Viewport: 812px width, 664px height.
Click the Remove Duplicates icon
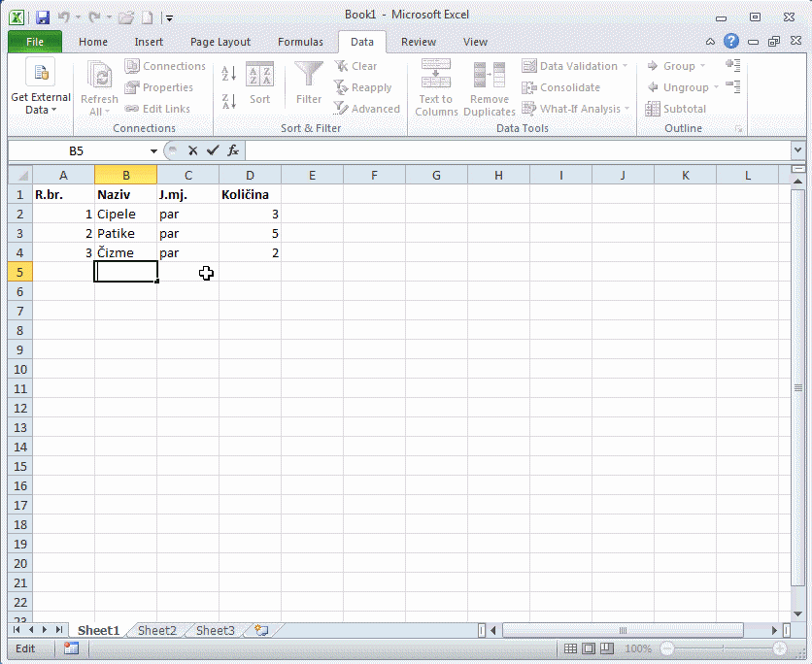pos(490,87)
